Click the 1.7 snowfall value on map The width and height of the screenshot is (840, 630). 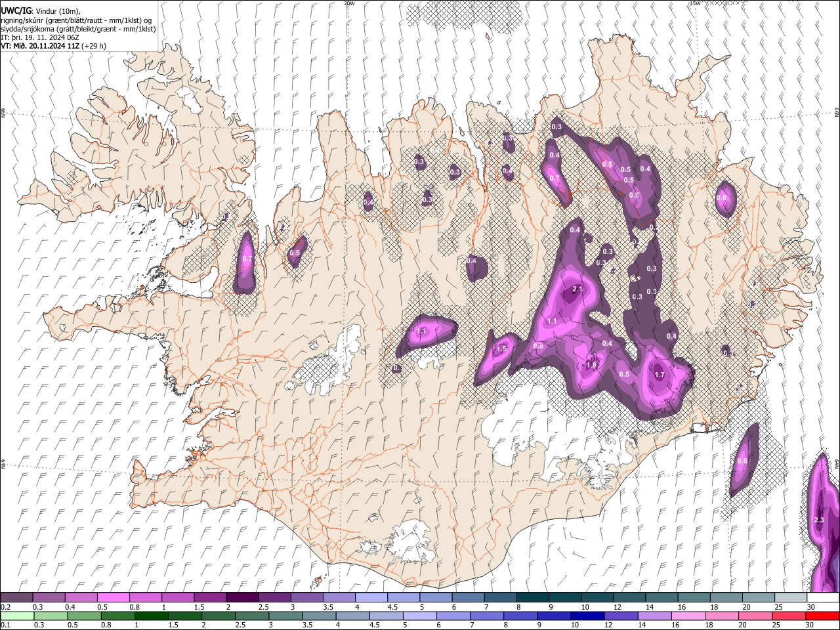point(660,375)
